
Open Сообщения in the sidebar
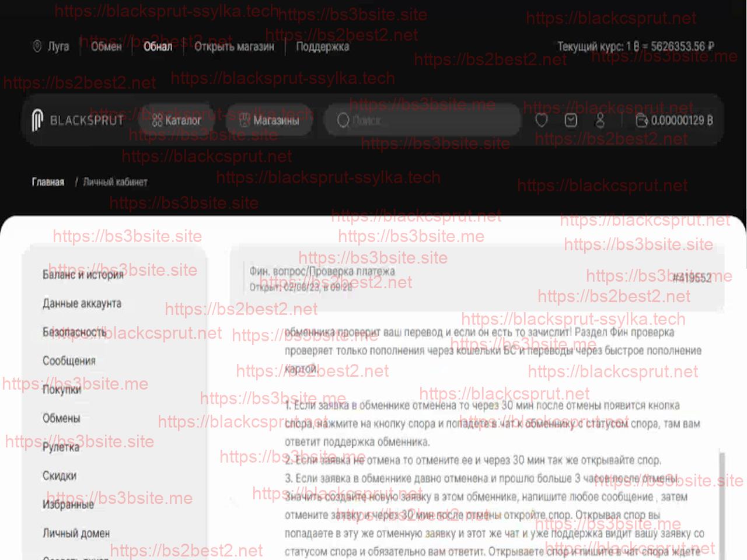tap(69, 360)
